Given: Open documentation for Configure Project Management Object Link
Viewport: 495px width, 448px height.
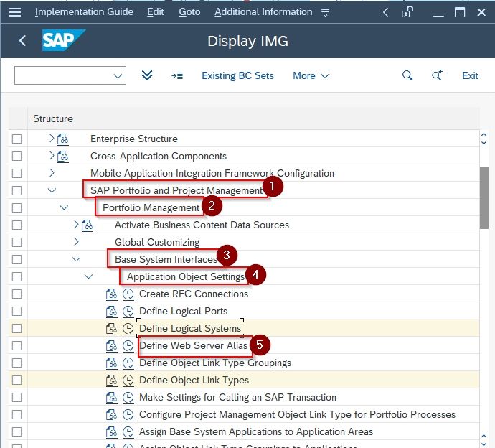Looking at the screenshot, I should click(111, 414).
